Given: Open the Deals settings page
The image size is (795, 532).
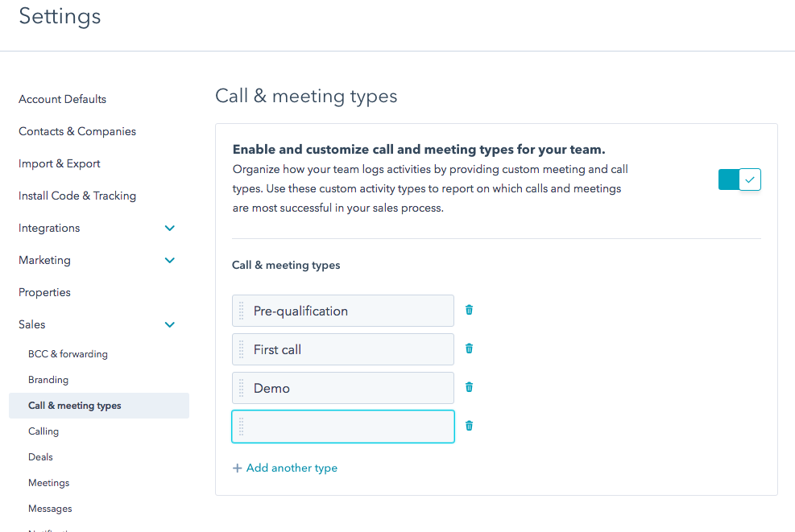Looking at the screenshot, I should coord(40,456).
